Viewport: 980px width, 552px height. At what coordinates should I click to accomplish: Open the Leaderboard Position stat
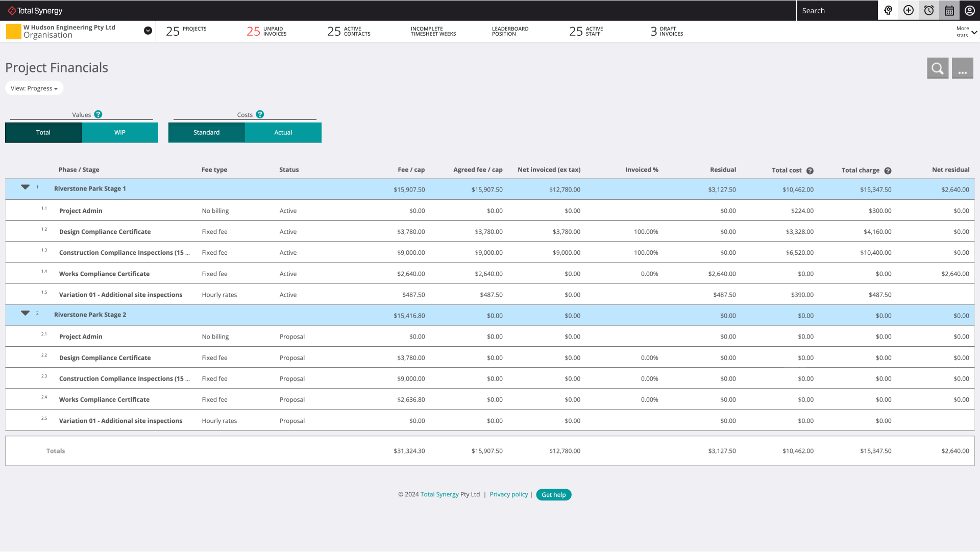click(x=510, y=31)
